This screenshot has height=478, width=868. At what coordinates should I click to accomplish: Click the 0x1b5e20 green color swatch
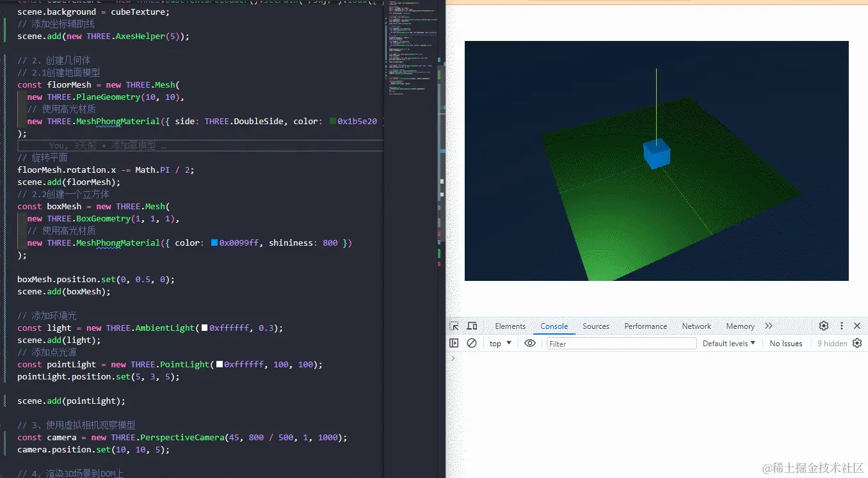pyautogui.click(x=332, y=122)
